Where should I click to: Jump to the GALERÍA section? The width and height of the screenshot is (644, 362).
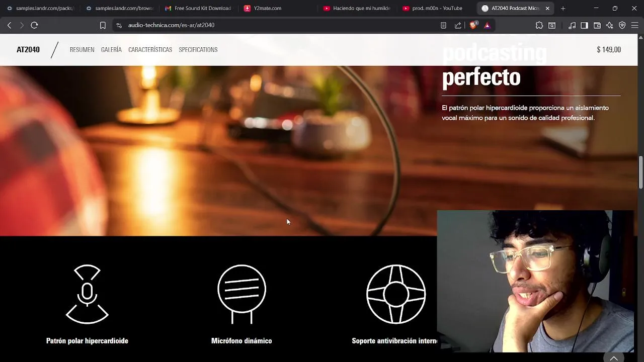pyautogui.click(x=111, y=49)
